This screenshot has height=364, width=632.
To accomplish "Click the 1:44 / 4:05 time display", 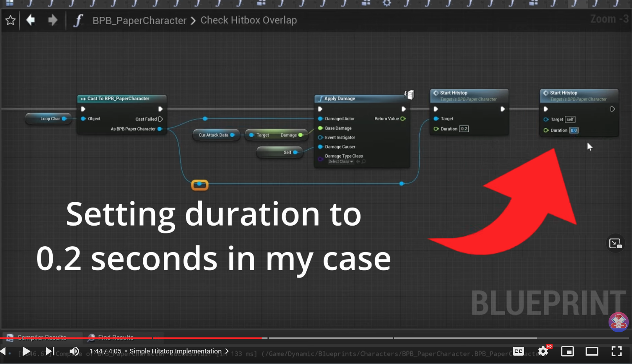I will 106,351.
